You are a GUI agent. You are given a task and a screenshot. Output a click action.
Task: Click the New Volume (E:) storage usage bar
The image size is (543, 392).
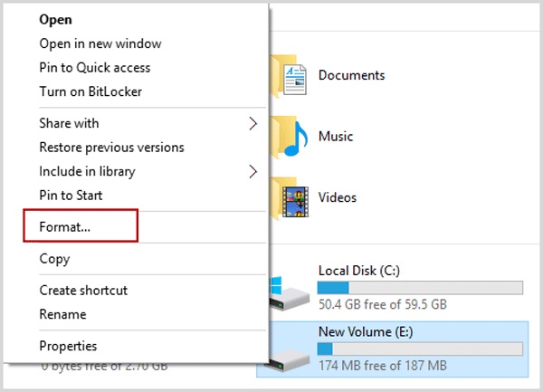click(420, 349)
